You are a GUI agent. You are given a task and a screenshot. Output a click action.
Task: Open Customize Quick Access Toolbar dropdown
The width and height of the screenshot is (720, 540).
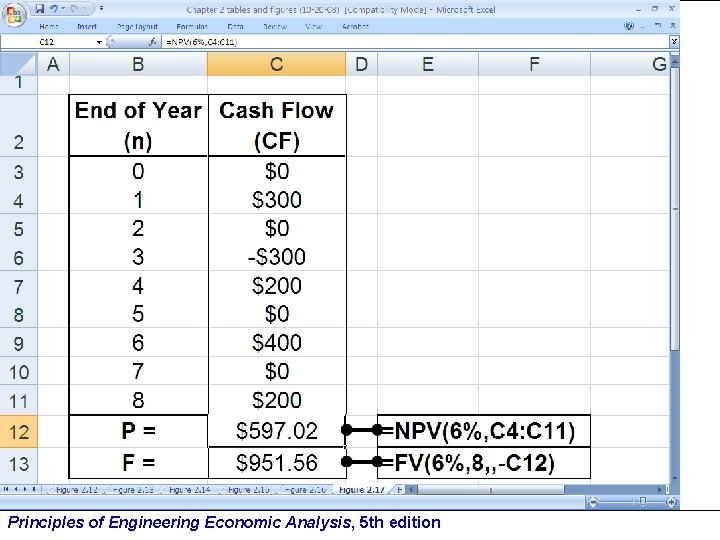point(101,8)
